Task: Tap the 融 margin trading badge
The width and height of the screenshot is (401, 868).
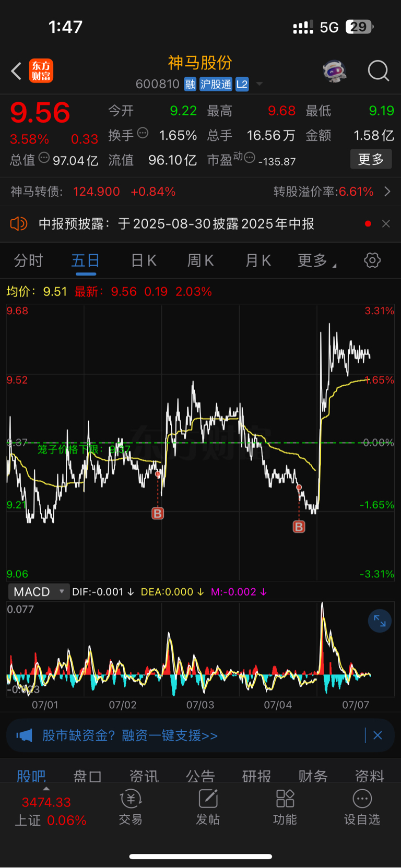Action: (x=190, y=84)
